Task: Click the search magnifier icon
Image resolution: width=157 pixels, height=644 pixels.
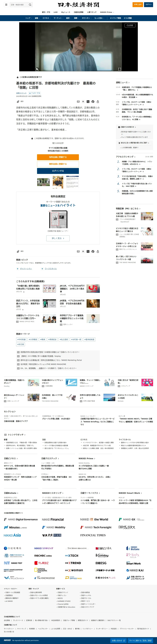Action: [30, 5]
